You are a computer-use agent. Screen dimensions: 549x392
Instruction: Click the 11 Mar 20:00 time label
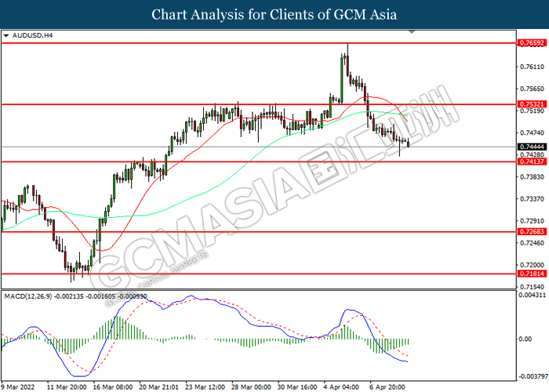(x=67, y=387)
